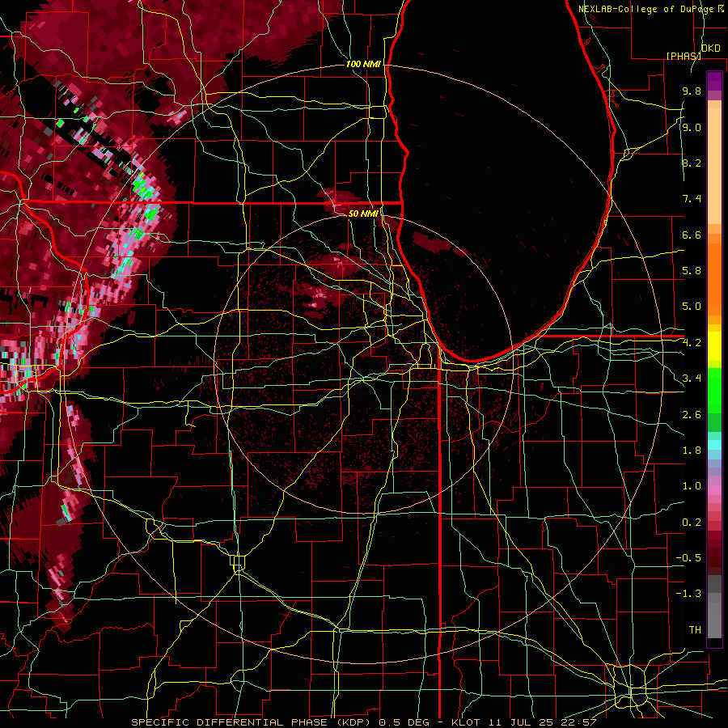Click the TH label on the scale
The width and height of the screenshot is (728, 728).
(x=695, y=630)
